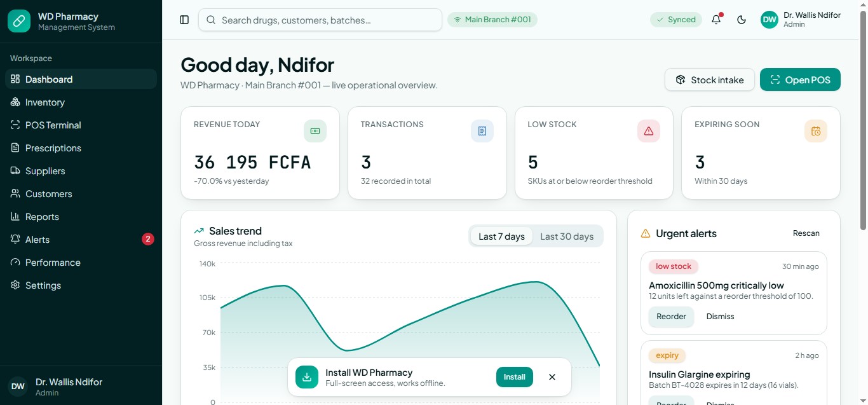Click the Open POS button
The image size is (868, 405).
(x=800, y=79)
